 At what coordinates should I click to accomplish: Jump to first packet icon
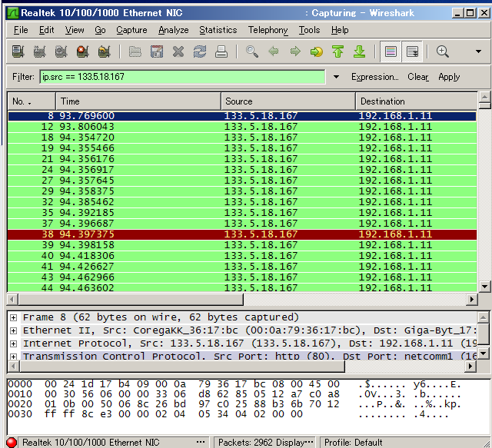pos(338,51)
